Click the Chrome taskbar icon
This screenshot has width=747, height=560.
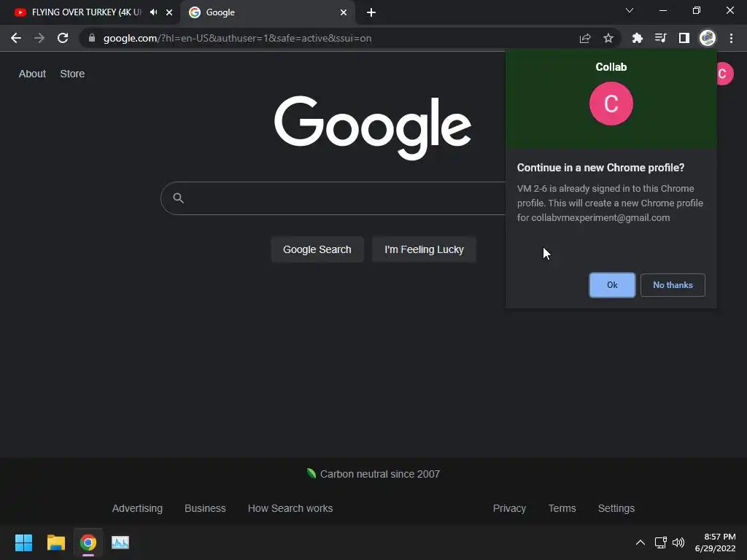(x=88, y=542)
